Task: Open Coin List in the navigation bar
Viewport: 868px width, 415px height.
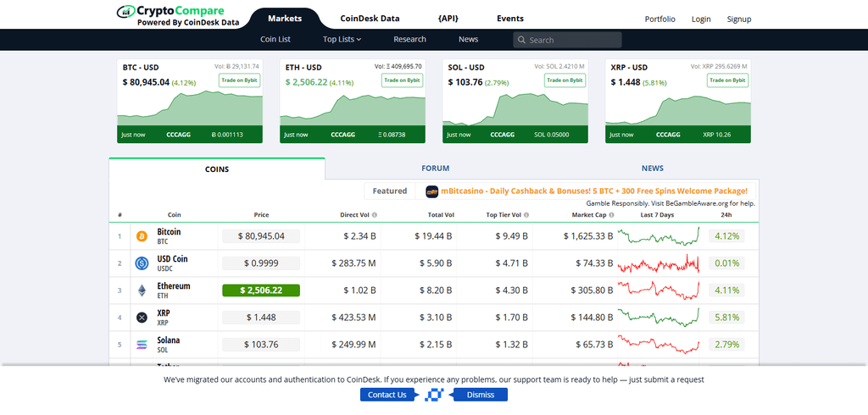Action: 275,39
